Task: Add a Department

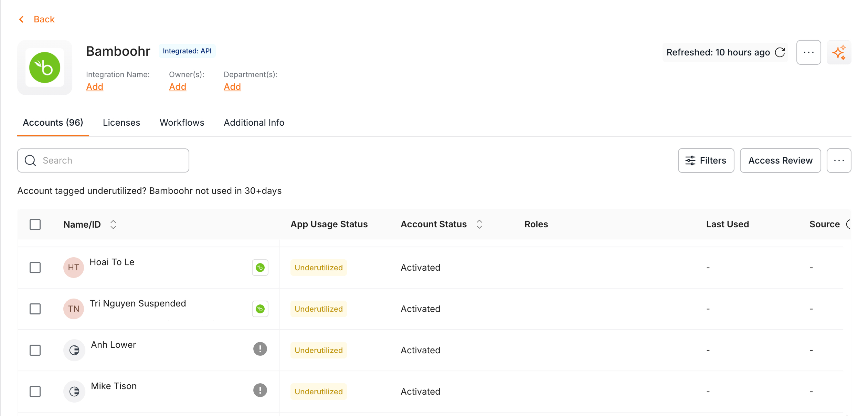Action: coord(232,87)
